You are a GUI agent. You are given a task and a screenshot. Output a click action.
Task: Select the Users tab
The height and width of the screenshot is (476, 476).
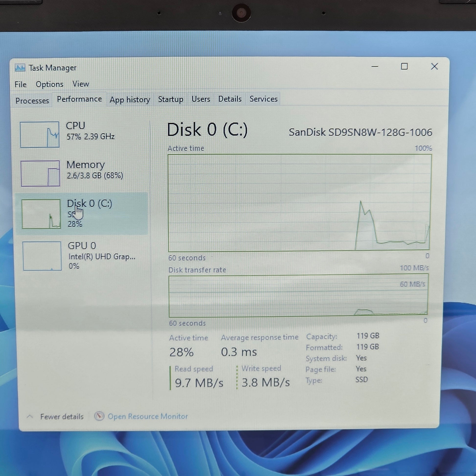tap(201, 99)
